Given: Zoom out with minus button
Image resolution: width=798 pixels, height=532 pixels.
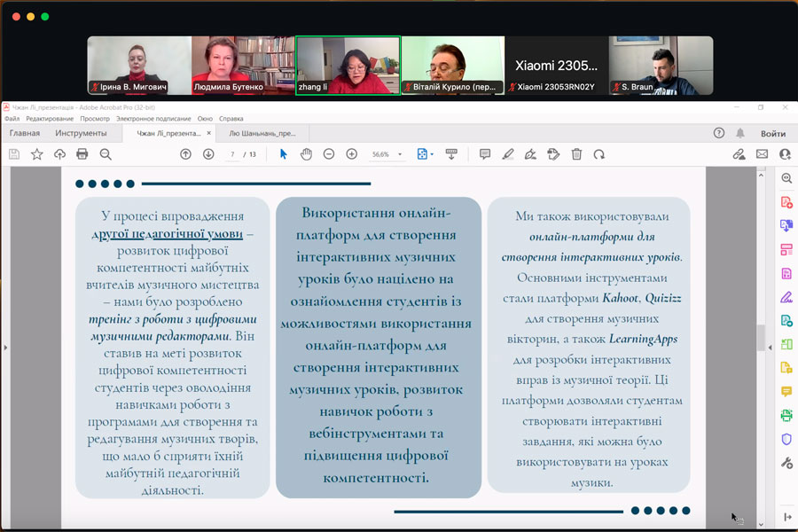Looking at the screenshot, I should tap(329, 153).
